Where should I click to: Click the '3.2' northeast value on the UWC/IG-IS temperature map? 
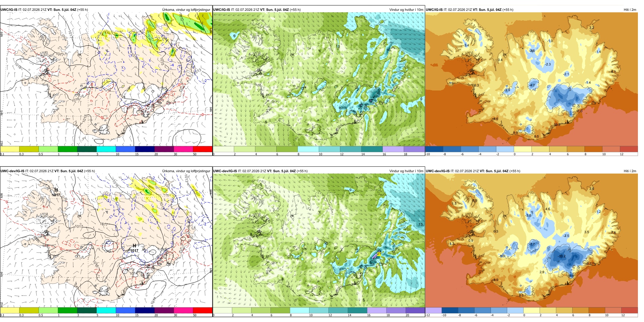(592, 28)
